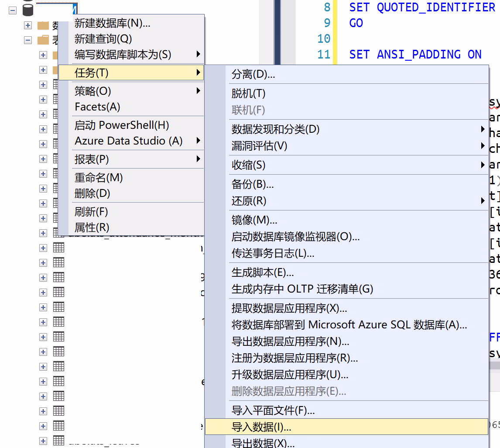The width and height of the screenshot is (500, 448).
Task: Click the database cylinder icon in the tree
Action: point(28,10)
